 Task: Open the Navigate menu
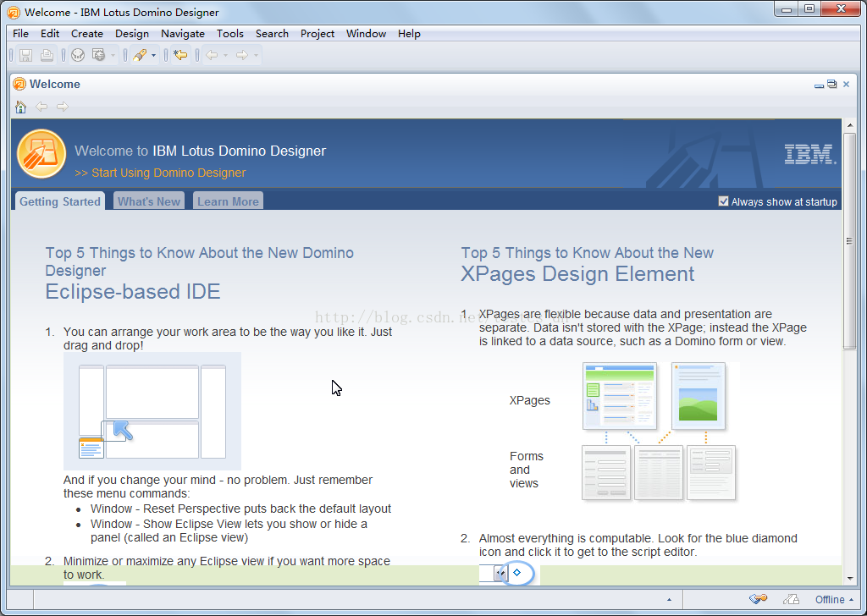tap(183, 34)
